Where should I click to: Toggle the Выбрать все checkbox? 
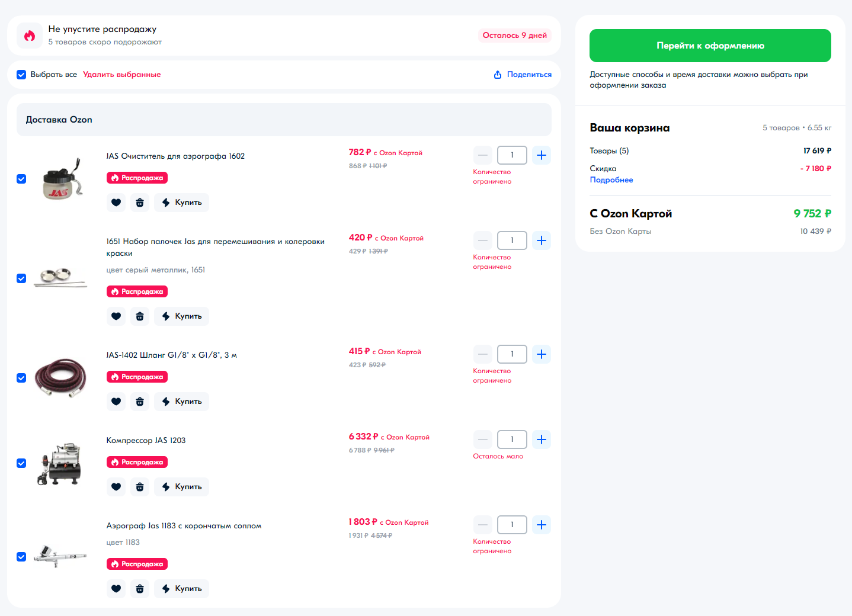point(21,75)
